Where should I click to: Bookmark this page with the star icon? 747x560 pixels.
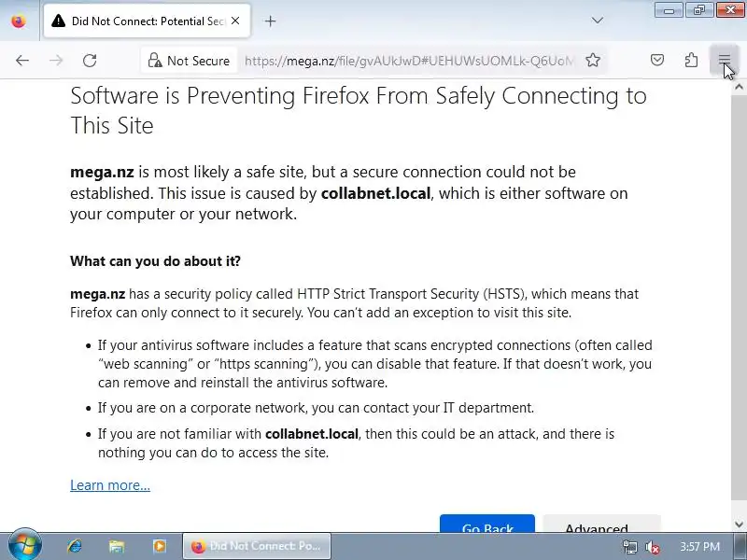(x=593, y=61)
